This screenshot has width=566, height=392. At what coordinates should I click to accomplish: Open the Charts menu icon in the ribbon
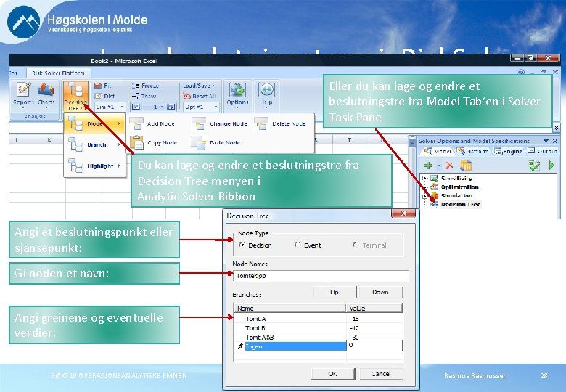(46, 90)
